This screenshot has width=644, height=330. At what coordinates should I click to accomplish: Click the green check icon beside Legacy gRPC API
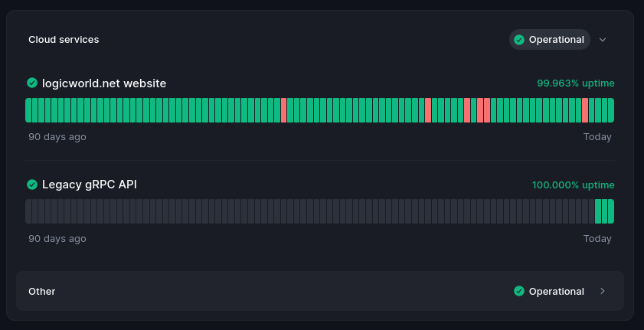click(x=32, y=185)
